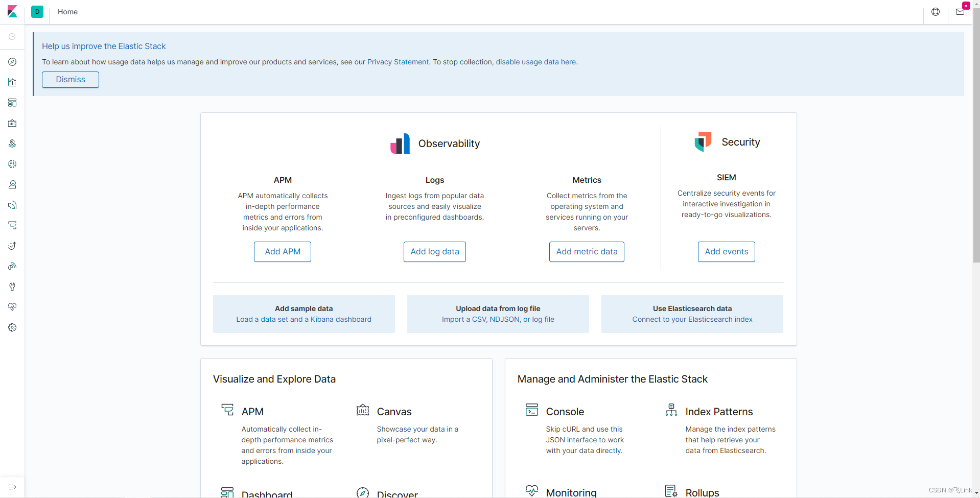Open the newsfeed notifications icon
Viewport: 980px width, 498px height.
[x=960, y=11]
